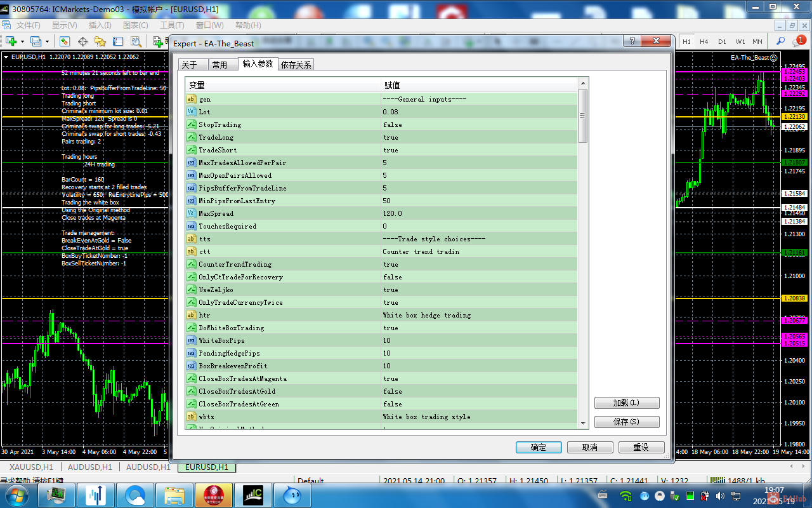
Task: Open the Navigator star-folder icon
Action: coord(100,41)
